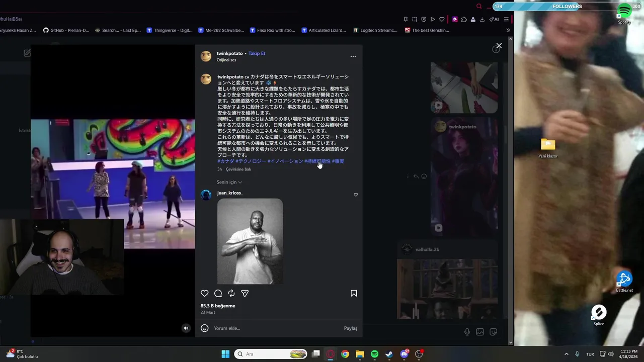644x362 pixels.
Task: Open the Articulated Lizard... bookmark
Action: coord(324,30)
